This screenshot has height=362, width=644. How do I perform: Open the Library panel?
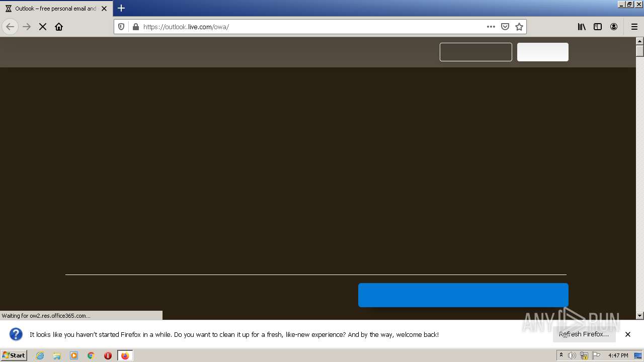click(582, 27)
